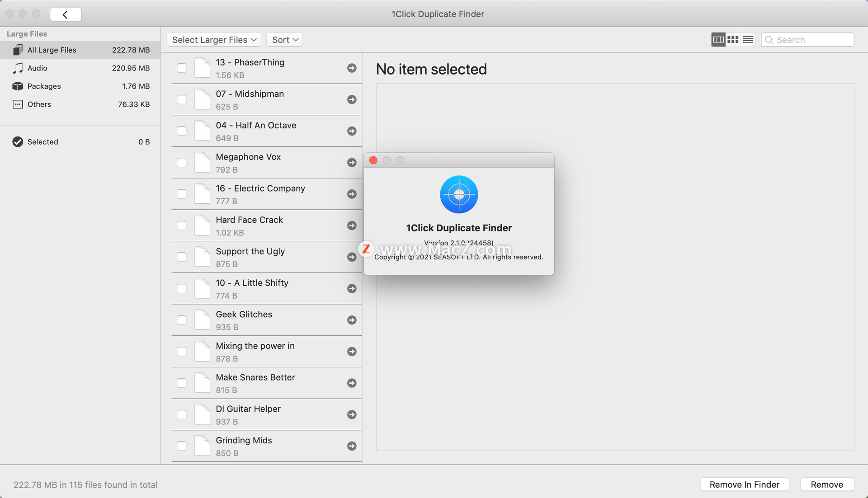Switch to grid view icon
The image size is (868, 498).
(733, 40)
